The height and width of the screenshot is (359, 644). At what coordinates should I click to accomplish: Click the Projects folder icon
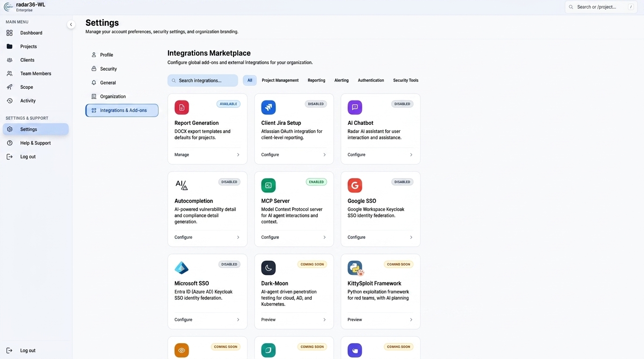point(9,46)
